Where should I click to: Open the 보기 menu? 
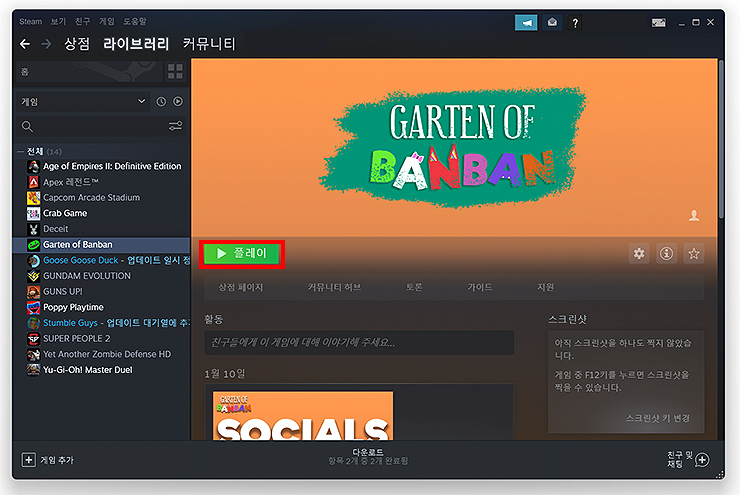click(x=59, y=22)
